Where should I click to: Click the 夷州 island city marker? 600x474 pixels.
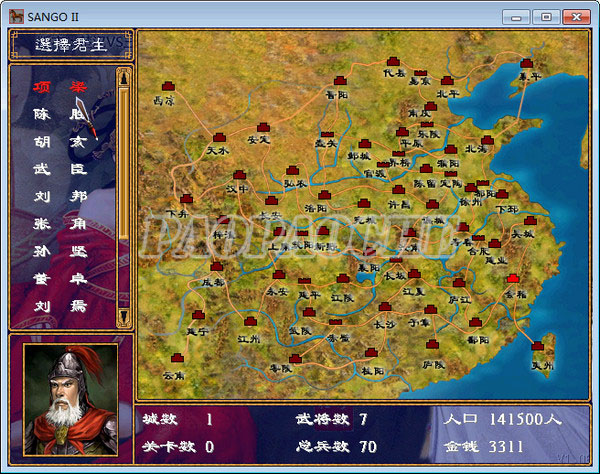click(x=538, y=346)
